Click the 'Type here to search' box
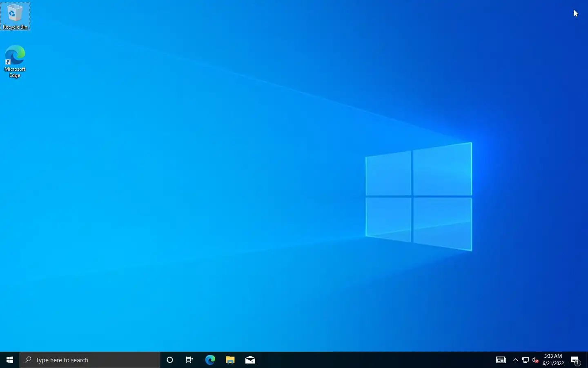The height and width of the screenshot is (368, 588). pyautogui.click(x=90, y=360)
